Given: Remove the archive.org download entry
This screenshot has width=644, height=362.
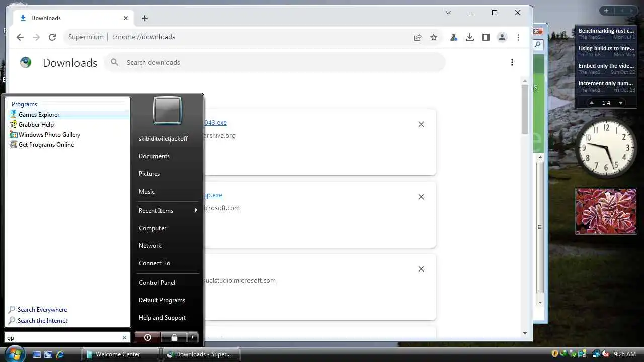Looking at the screenshot, I should coord(421,124).
